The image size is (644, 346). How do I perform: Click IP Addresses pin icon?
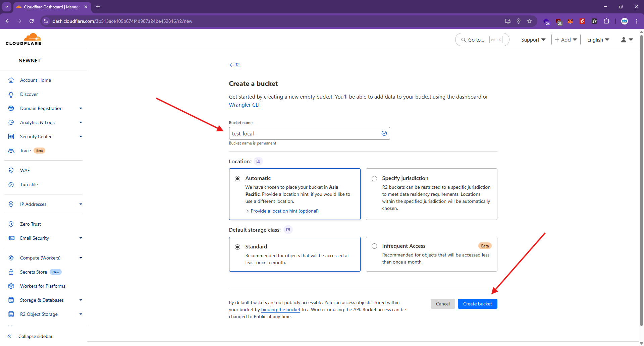tap(11, 204)
